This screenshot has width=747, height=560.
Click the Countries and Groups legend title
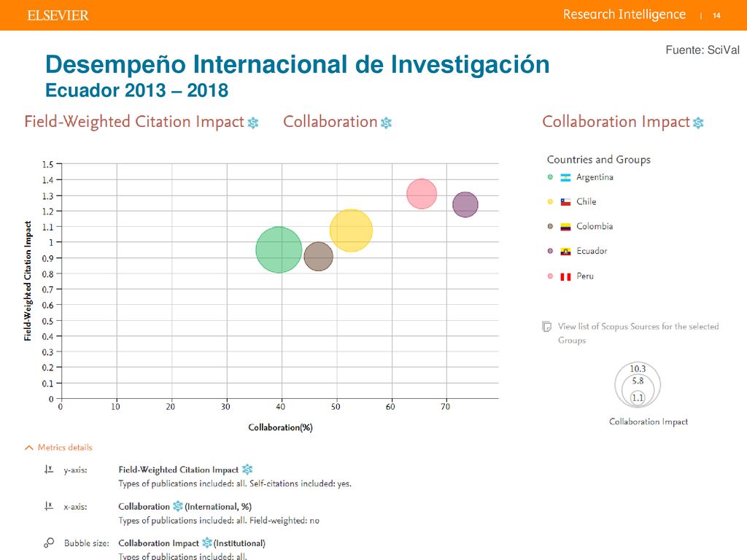pyautogui.click(x=598, y=160)
